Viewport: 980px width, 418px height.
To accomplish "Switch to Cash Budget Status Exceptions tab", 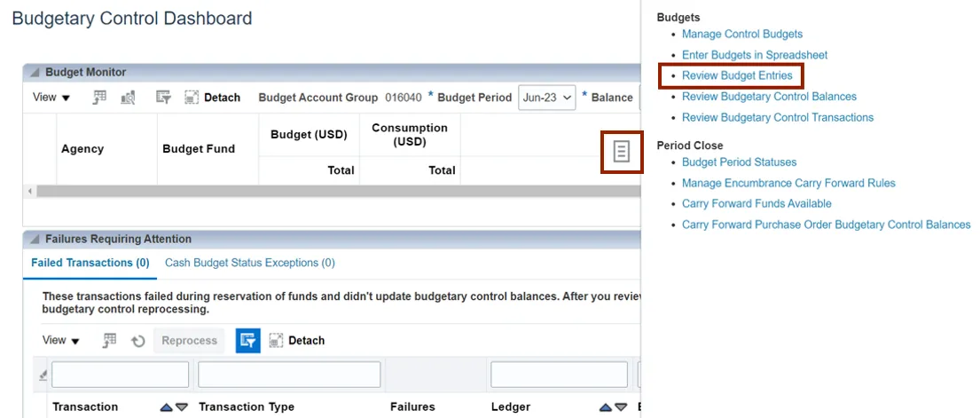I will click(250, 263).
